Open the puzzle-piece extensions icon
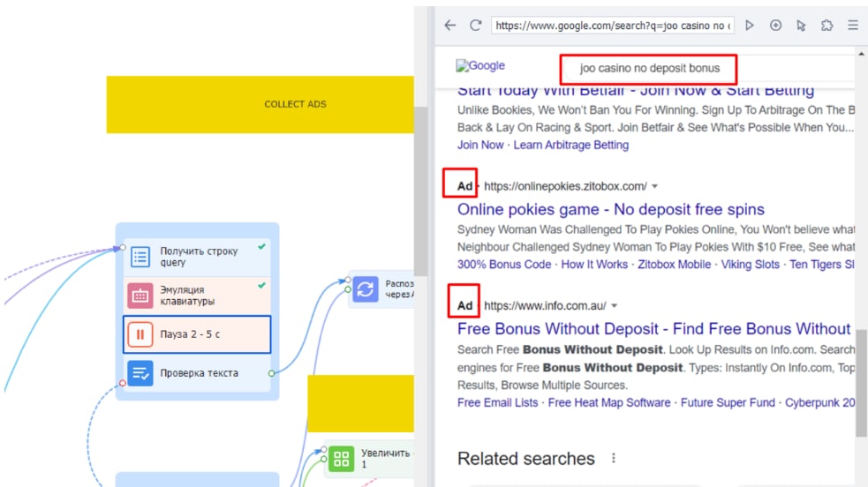Viewport: 868px width, 487px height. coord(826,26)
